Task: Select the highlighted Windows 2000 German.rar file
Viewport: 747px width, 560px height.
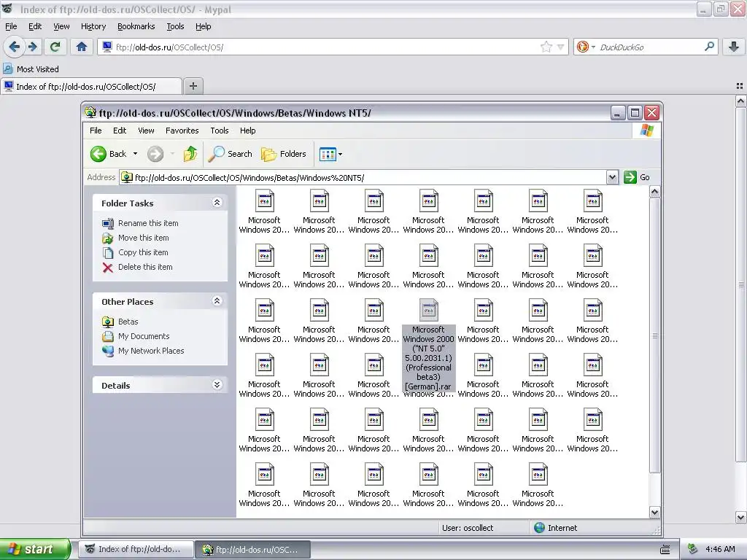Action: (x=428, y=345)
